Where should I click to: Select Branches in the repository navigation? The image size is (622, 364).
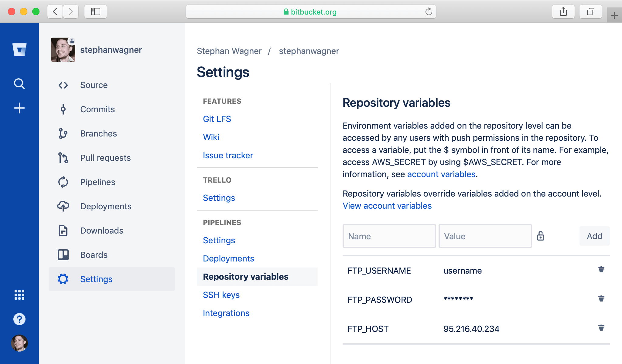tap(98, 133)
